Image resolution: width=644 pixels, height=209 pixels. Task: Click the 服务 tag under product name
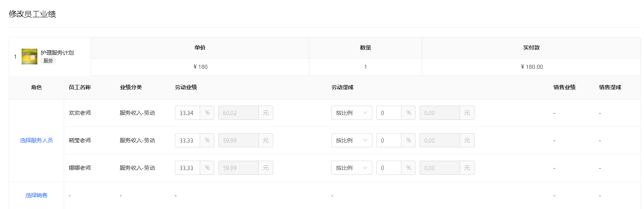click(x=48, y=61)
